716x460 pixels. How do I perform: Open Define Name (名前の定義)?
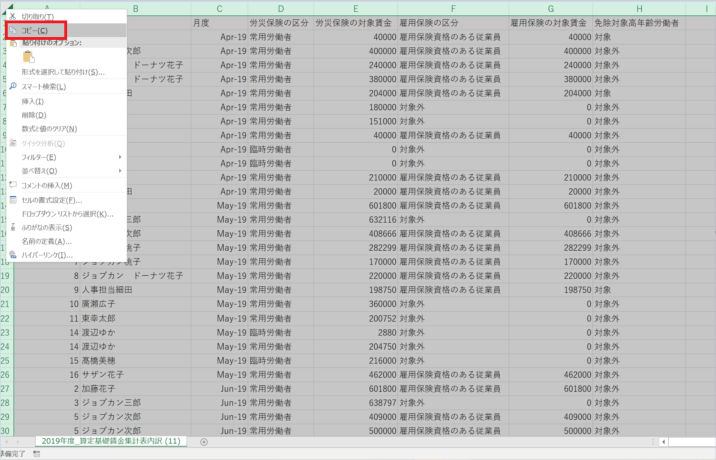point(67,241)
